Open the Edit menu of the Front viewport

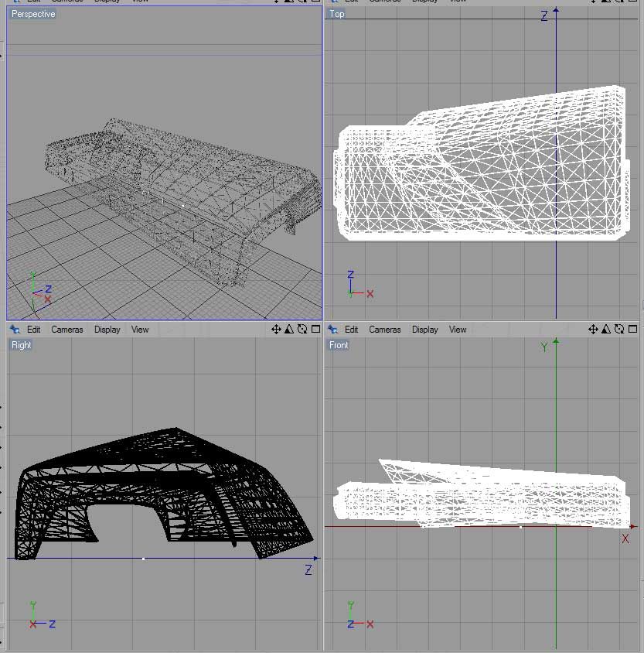tap(351, 330)
